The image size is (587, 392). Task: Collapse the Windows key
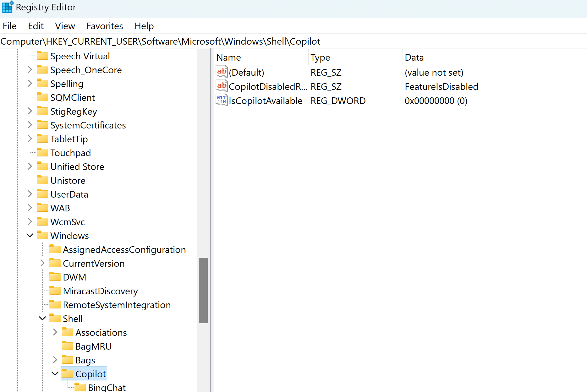30,235
